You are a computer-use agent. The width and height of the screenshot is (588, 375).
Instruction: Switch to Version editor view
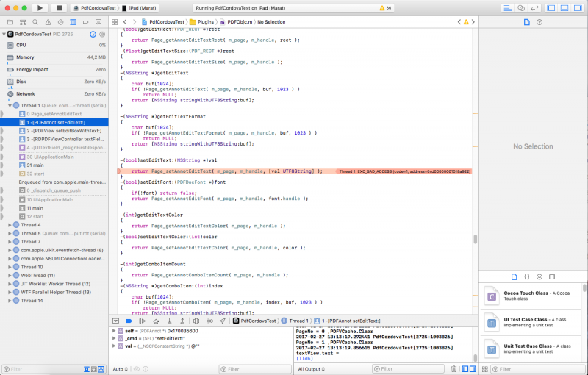tap(534, 7)
